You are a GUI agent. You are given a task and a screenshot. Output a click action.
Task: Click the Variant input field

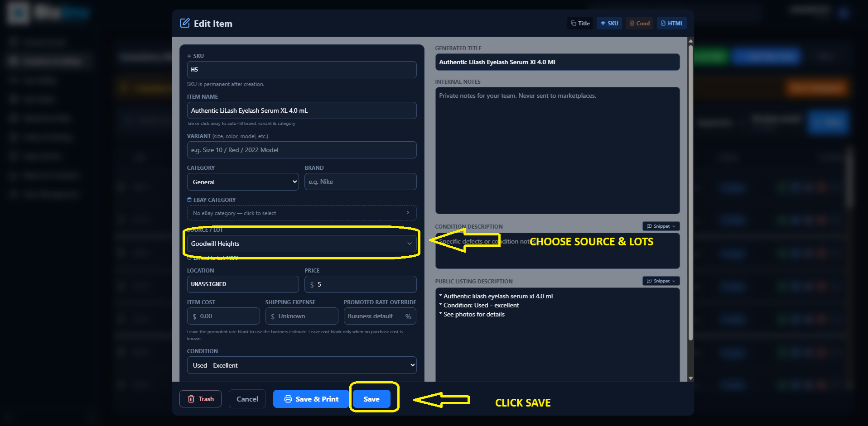[302, 150]
